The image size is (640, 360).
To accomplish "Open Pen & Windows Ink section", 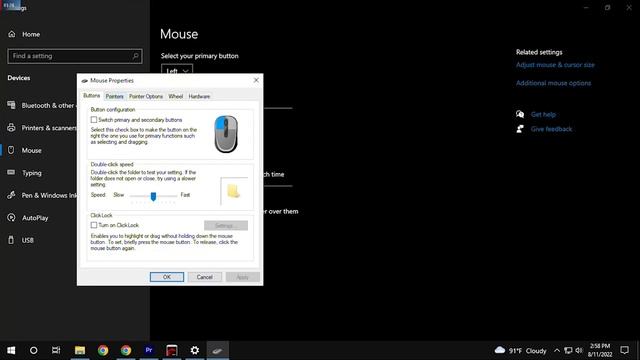I will click(x=41, y=195).
